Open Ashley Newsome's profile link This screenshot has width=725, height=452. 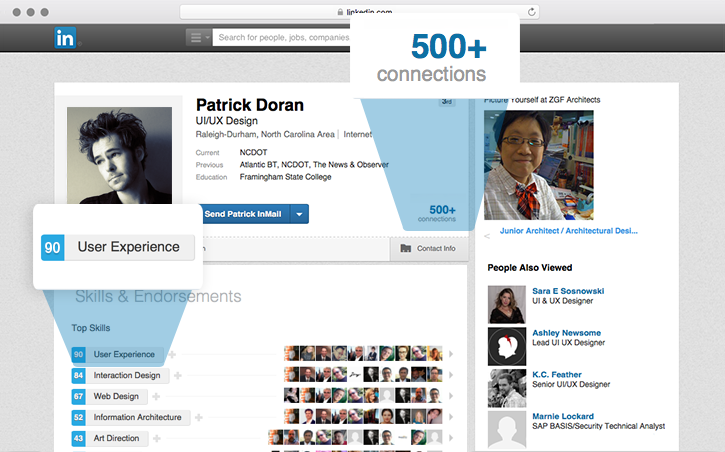coord(566,333)
